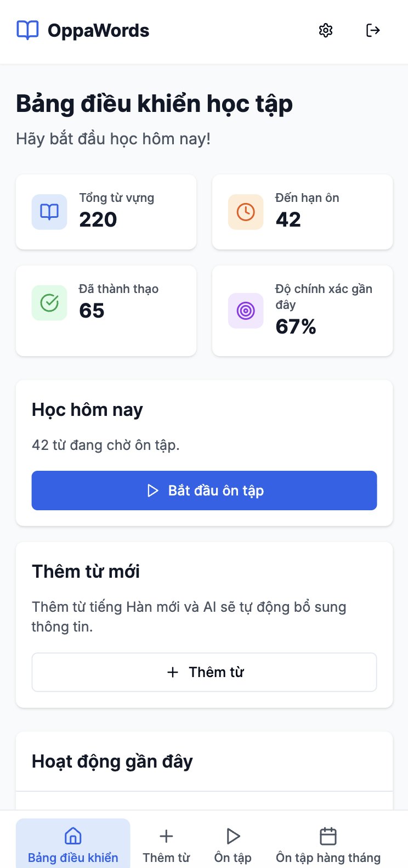The height and width of the screenshot is (868, 408).
Task: Click the orange clock icon for Đến hạn ôn
Action: (x=246, y=212)
